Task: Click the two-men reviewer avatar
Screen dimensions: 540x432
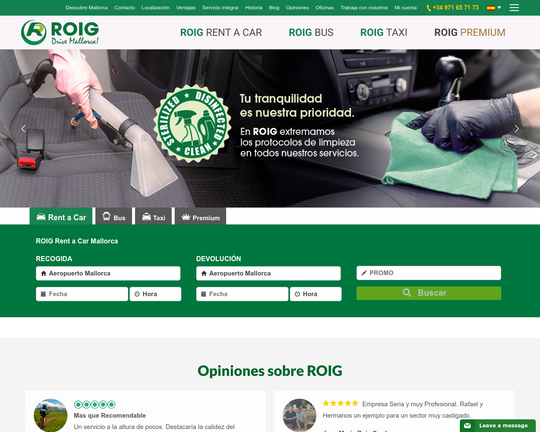Action: 299,415
